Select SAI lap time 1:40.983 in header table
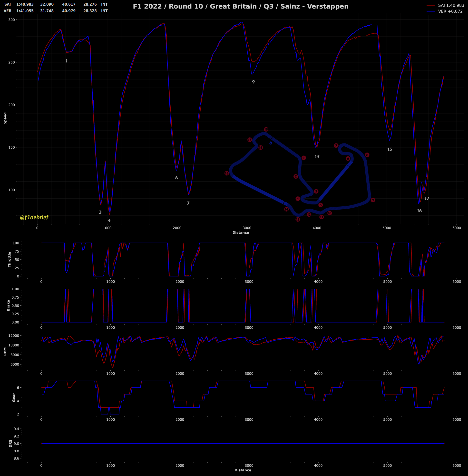The image size is (468, 476). point(25,4)
